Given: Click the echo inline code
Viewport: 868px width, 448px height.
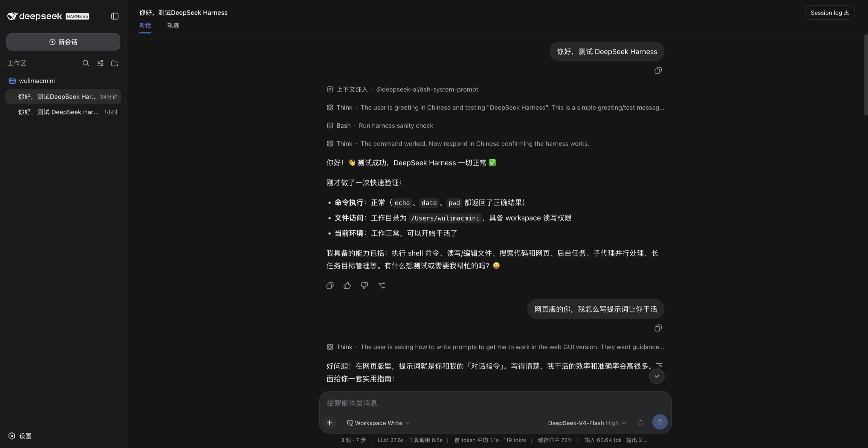Looking at the screenshot, I should pos(402,203).
